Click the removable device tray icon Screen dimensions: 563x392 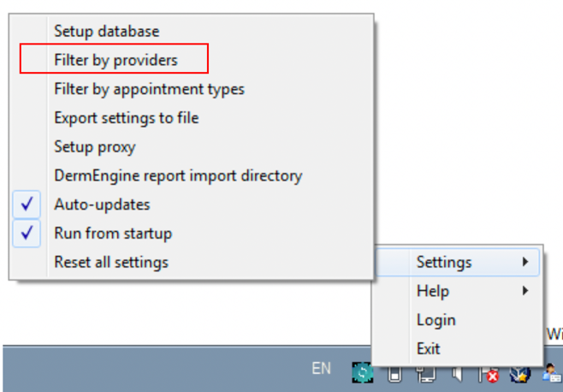tap(394, 373)
